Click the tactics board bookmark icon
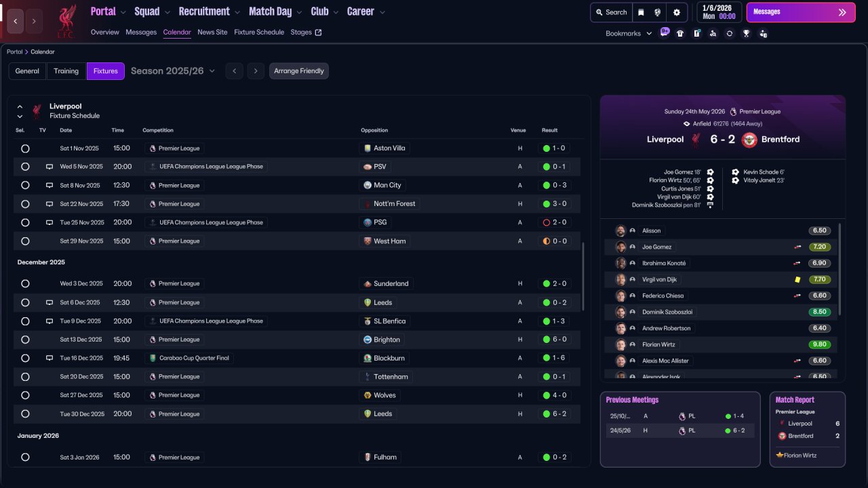 click(x=696, y=33)
